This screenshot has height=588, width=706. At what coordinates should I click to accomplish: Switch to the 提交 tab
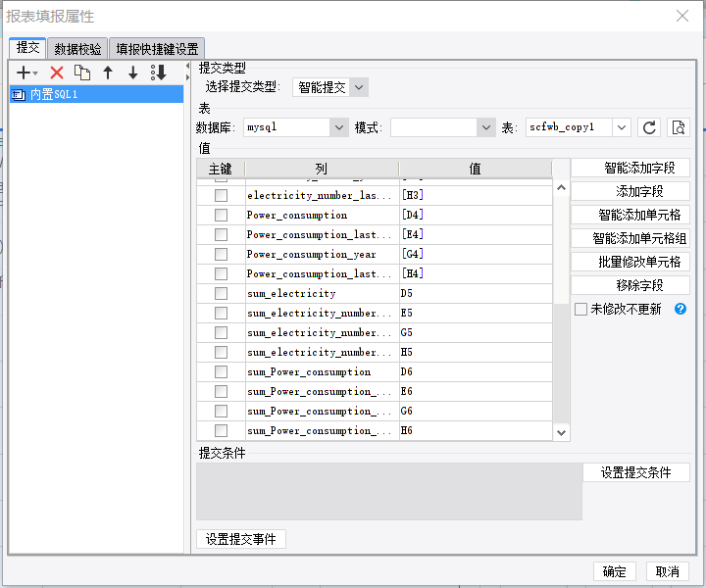(27, 48)
